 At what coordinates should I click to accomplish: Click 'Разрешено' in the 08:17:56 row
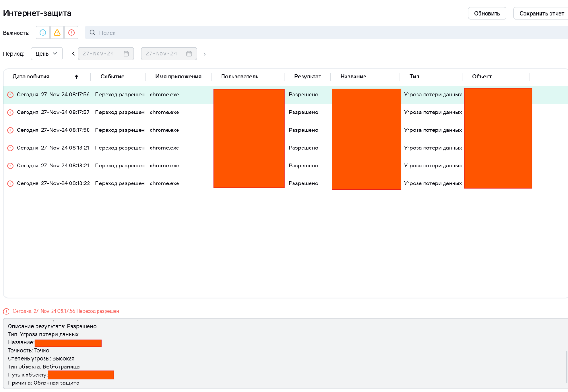coord(303,95)
